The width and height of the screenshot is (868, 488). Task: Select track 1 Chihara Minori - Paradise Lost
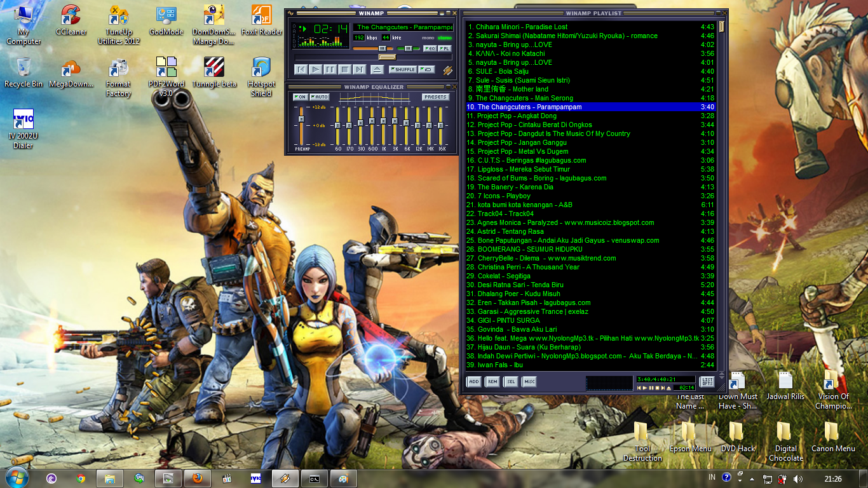(x=590, y=27)
